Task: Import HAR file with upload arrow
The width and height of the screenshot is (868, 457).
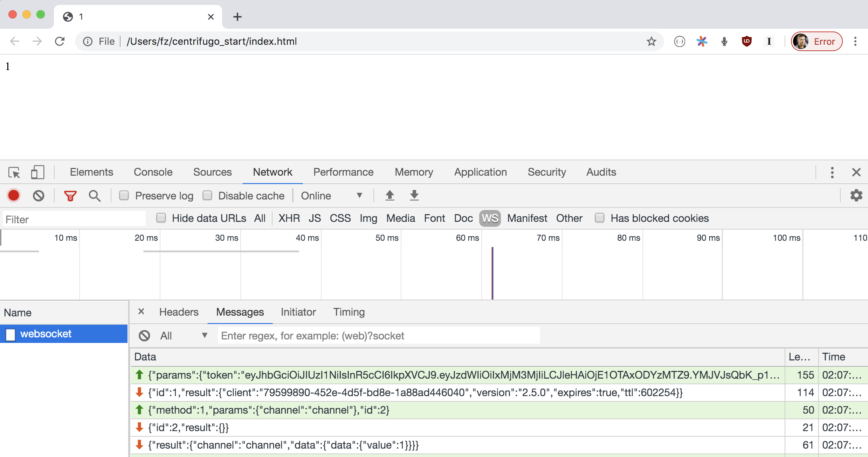Action: [x=390, y=195]
